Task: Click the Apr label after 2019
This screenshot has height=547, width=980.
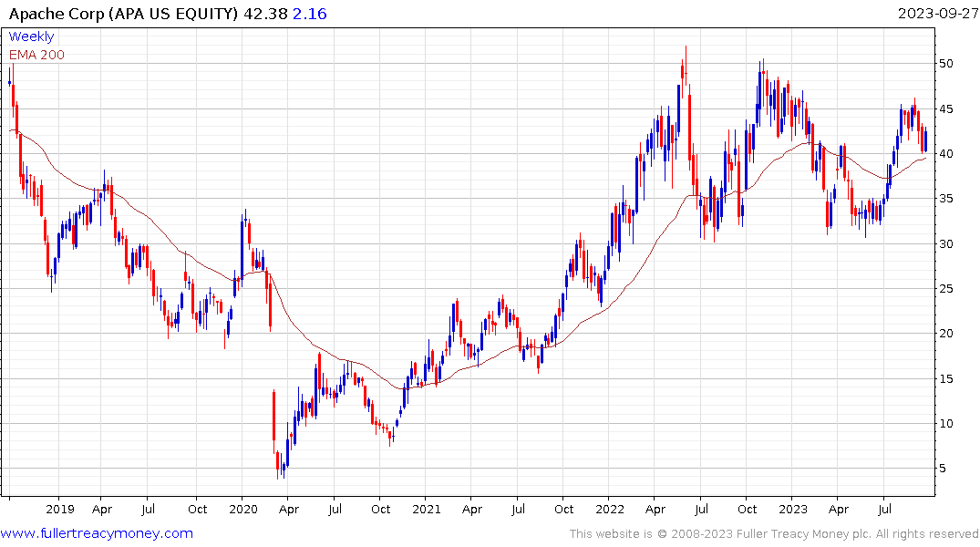Action: (x=102, y=510)
